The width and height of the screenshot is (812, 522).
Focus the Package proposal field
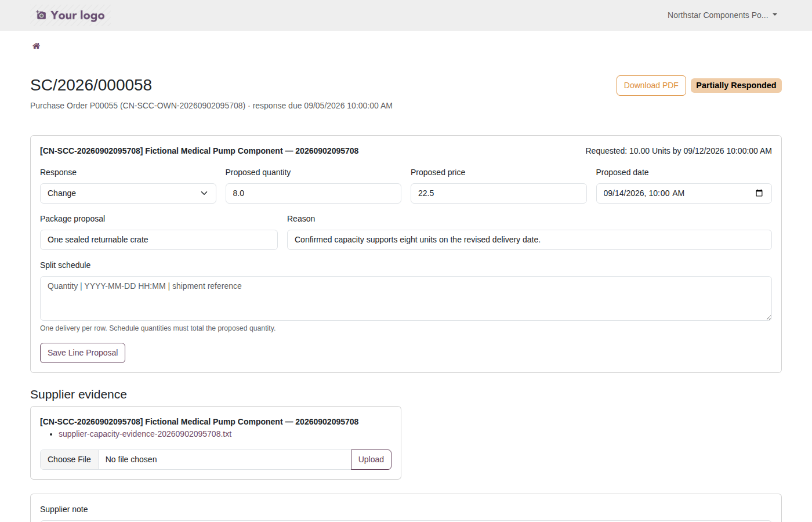[x=158, y=240]
